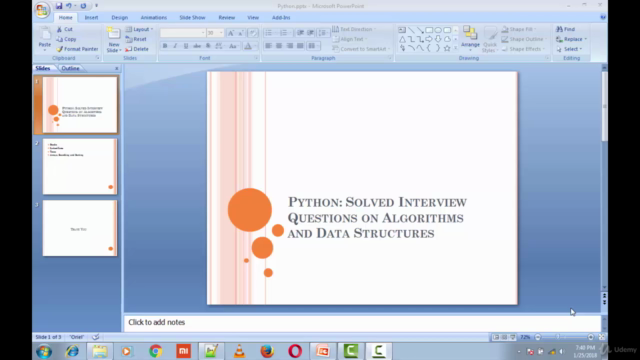This screenshot has width=640, height=360.
Task: Click the Office Button orb
Action: click(x=42, y=9)
